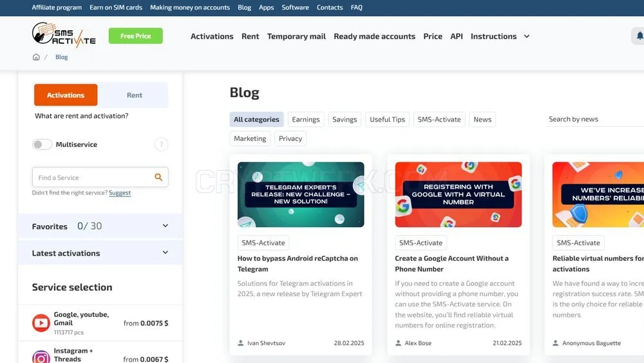Open numbers' reliability article thumbnail
Image resolution: width=644 pixels, height=363 pixels.
[598, 194]
